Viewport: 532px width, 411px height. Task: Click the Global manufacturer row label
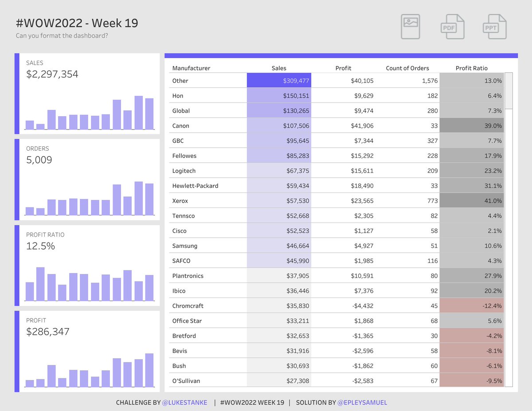(x=181, y=111)
